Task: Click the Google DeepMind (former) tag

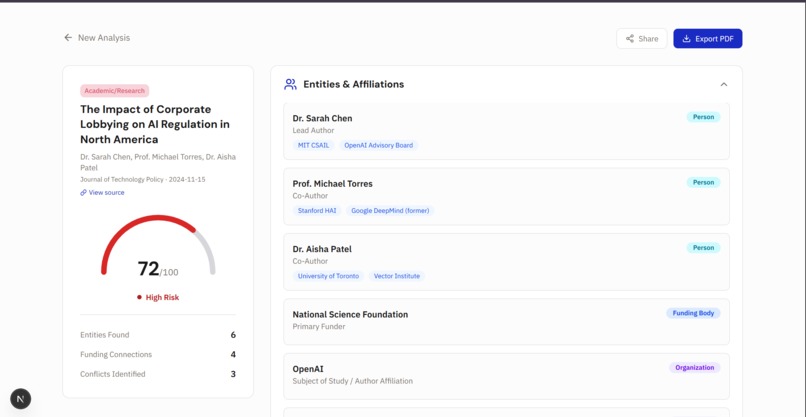Action: coord(390,211)
